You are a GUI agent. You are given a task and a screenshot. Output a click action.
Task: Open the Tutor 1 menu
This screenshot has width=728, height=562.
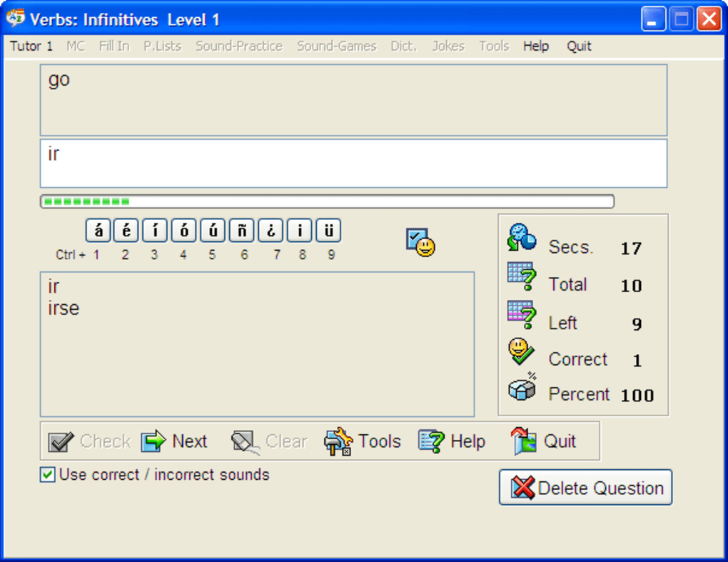(31, 46)
